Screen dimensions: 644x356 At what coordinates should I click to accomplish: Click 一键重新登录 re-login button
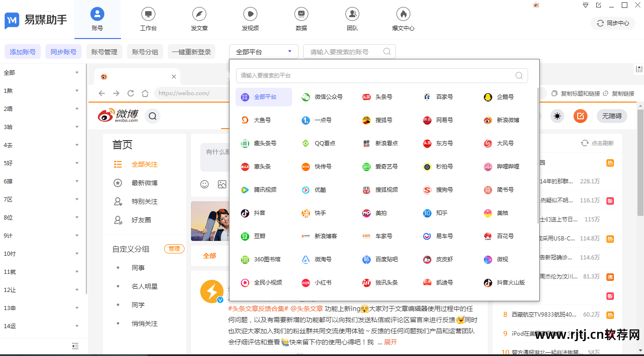coord(191,52)
